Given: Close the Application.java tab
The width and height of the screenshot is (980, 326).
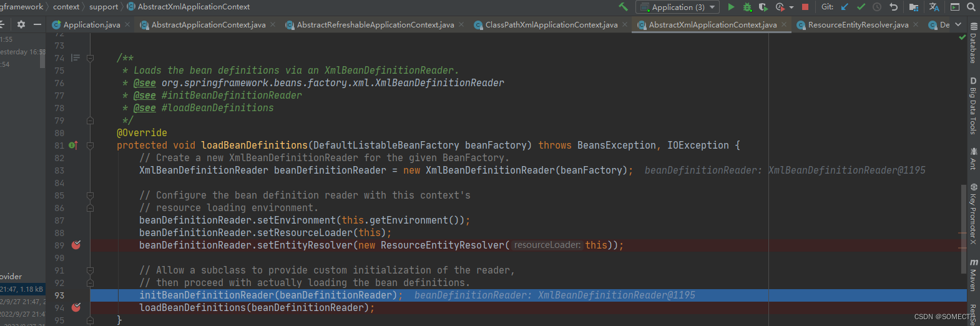Looking at the screenshot, I should (127, 24).
